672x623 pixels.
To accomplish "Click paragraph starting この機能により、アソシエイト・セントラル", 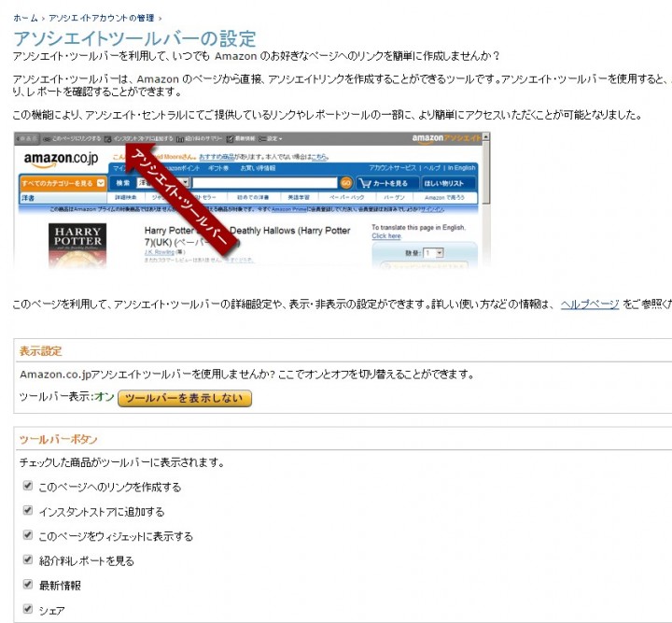I will 328,115.
